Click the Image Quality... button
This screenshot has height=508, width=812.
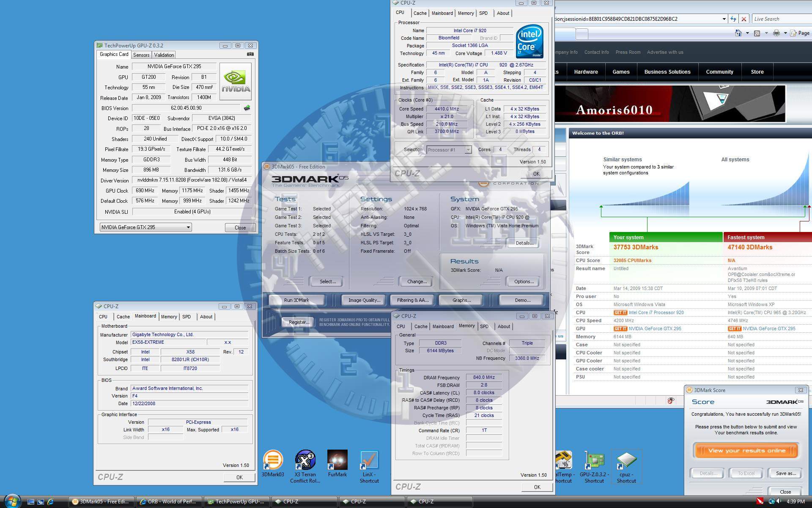point(364,300)
